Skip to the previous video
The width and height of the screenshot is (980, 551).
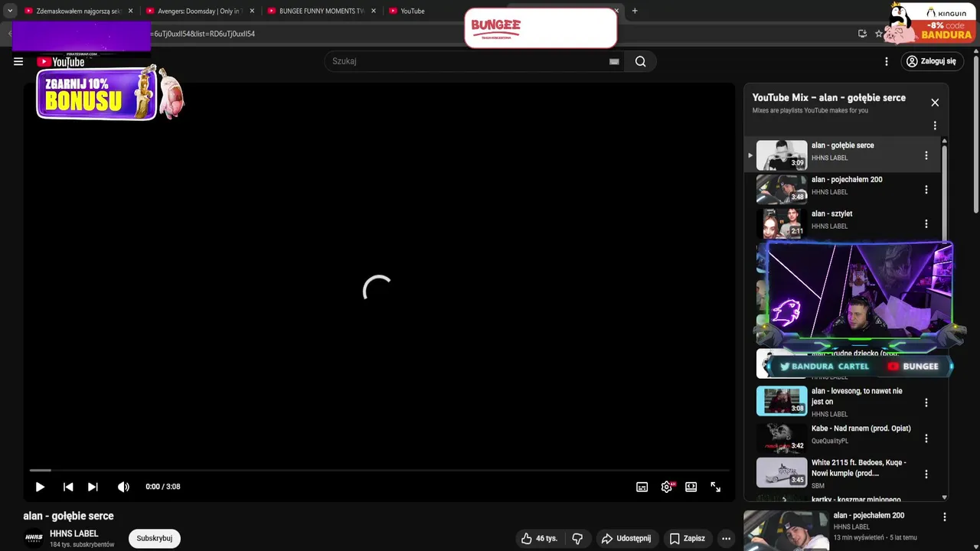coord(68,487)
